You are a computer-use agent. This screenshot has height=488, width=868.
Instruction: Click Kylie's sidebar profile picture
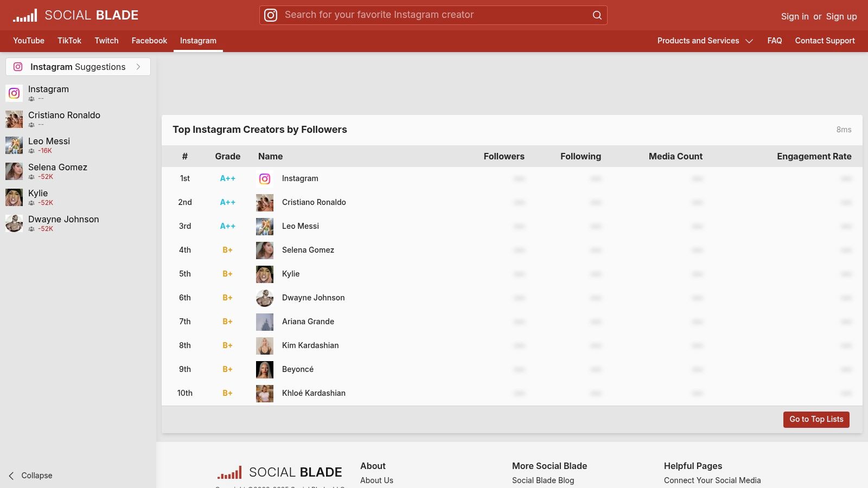point(14,197)
